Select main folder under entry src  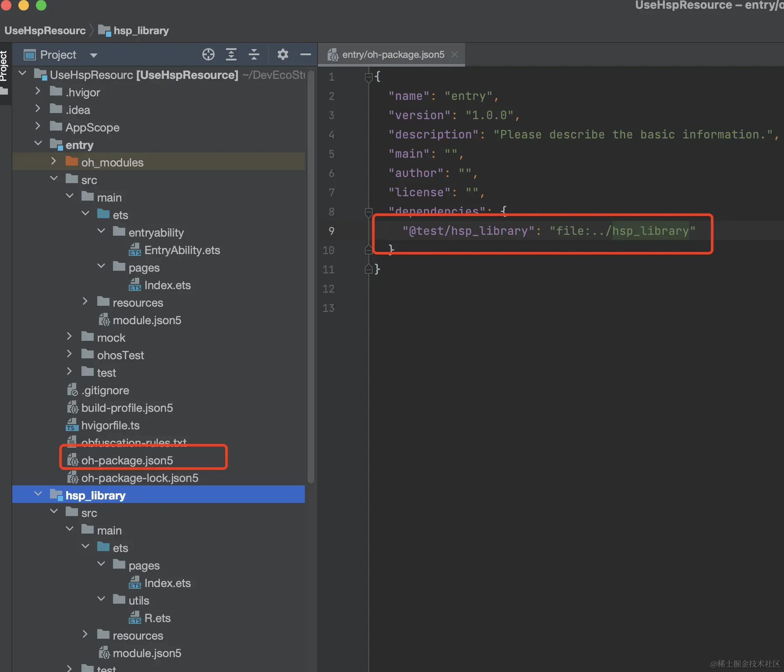pos(109,198)
